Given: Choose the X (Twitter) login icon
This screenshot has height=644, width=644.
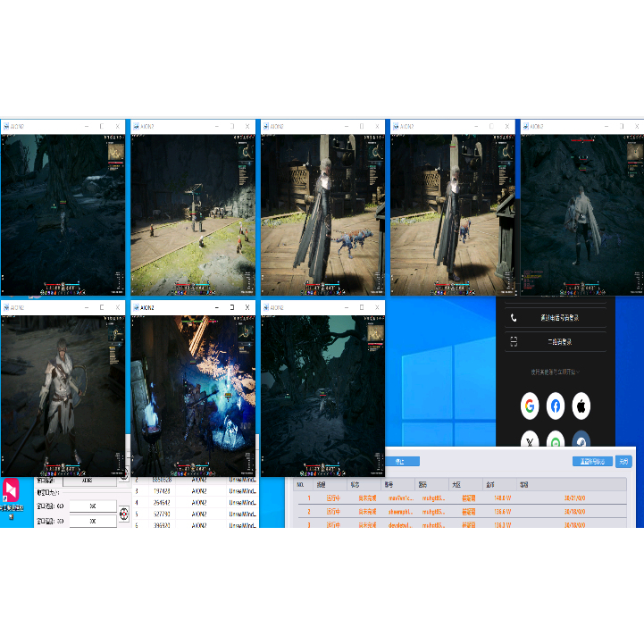Looking at the screenshot, I should tap(530, 439).
